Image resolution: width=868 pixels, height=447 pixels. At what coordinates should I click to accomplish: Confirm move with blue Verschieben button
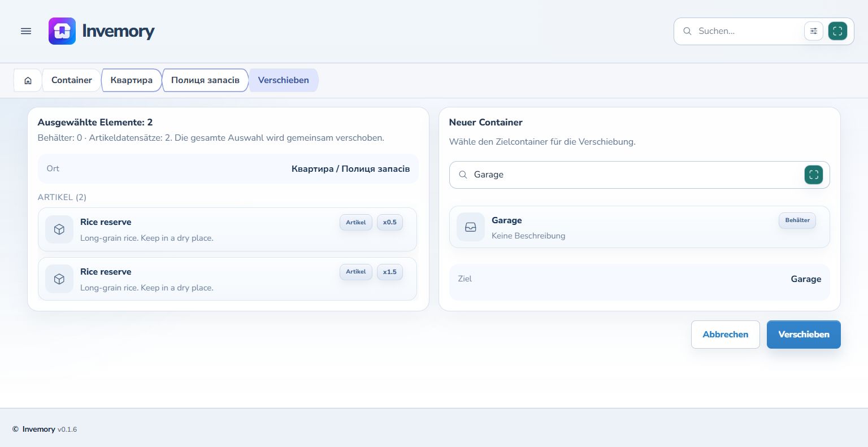[804, 335]
